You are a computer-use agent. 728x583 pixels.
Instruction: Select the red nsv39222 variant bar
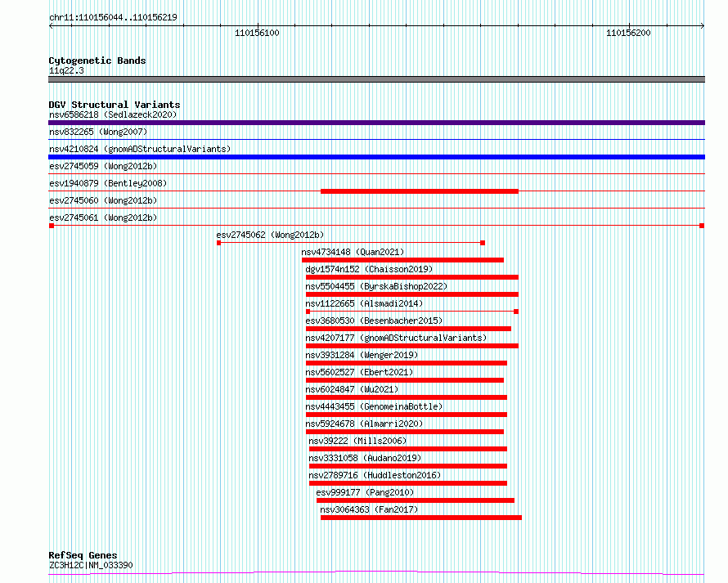click(x=408, y=449)
